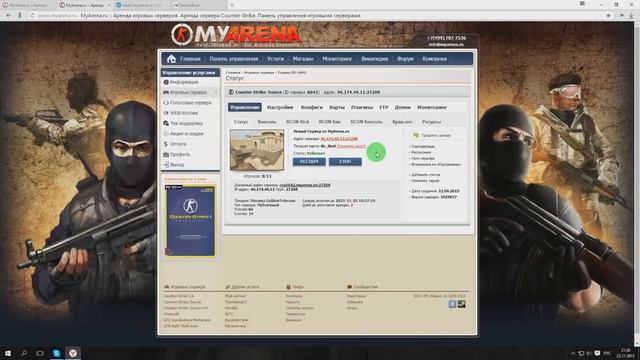Open the VK social icon in footer
The width and height of the screenshot is (640, 360).
tap(452, 304)
